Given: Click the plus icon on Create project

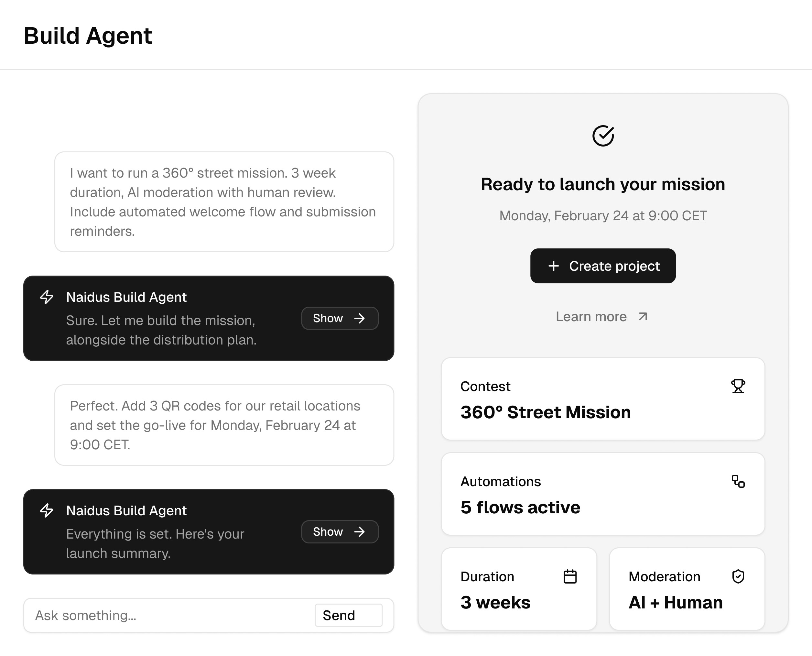Looking at the screenshot, I should click(553, 266).
